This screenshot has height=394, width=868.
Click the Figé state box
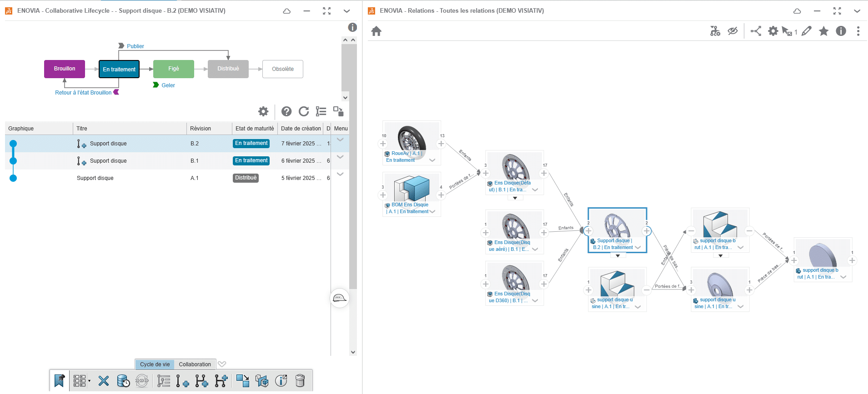pyautogui.click(x=174, y=69)
